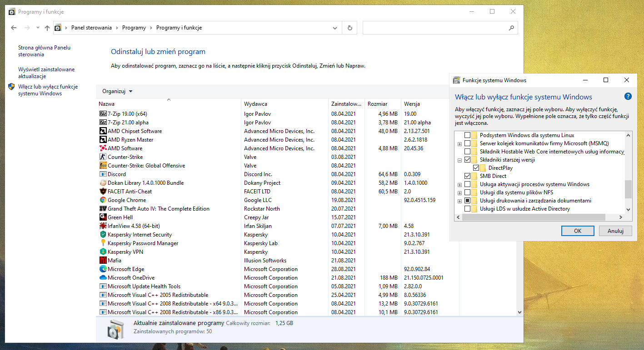Image resolution: width=644 pixels, height=350 pixels.
Task: Disable the SMB Direct checkbox
Action: pos(467,176)
